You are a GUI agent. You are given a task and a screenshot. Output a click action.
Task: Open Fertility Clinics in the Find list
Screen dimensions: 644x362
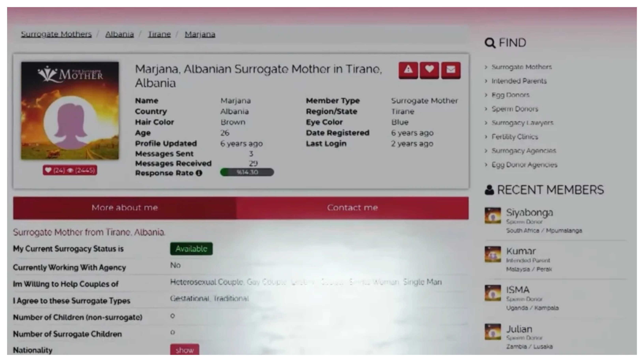coord(515,137)
